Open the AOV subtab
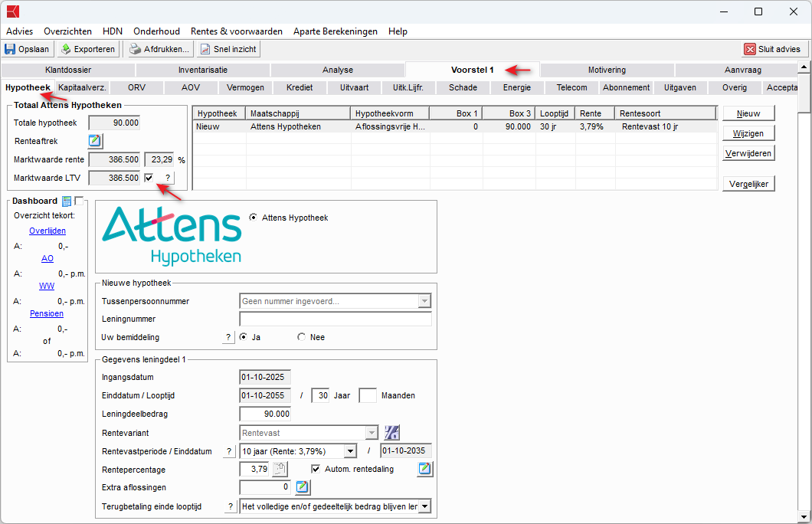 coord(191,87)
